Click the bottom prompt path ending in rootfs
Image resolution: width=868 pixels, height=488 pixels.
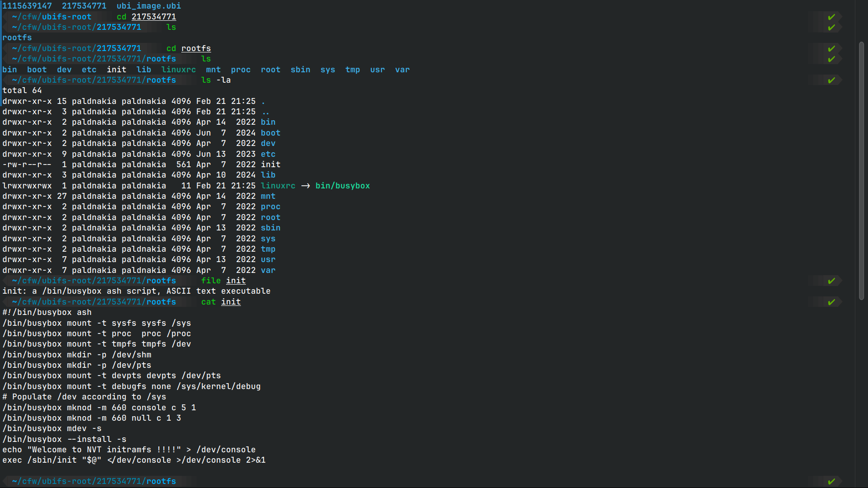(94, 481)
